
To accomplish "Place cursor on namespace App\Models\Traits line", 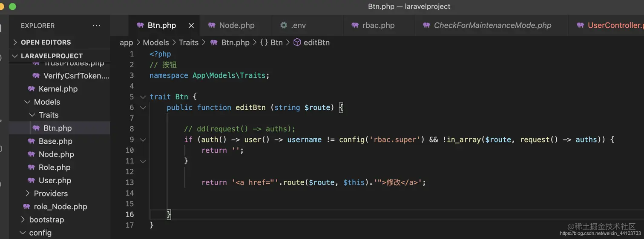I will pos(210,75).
